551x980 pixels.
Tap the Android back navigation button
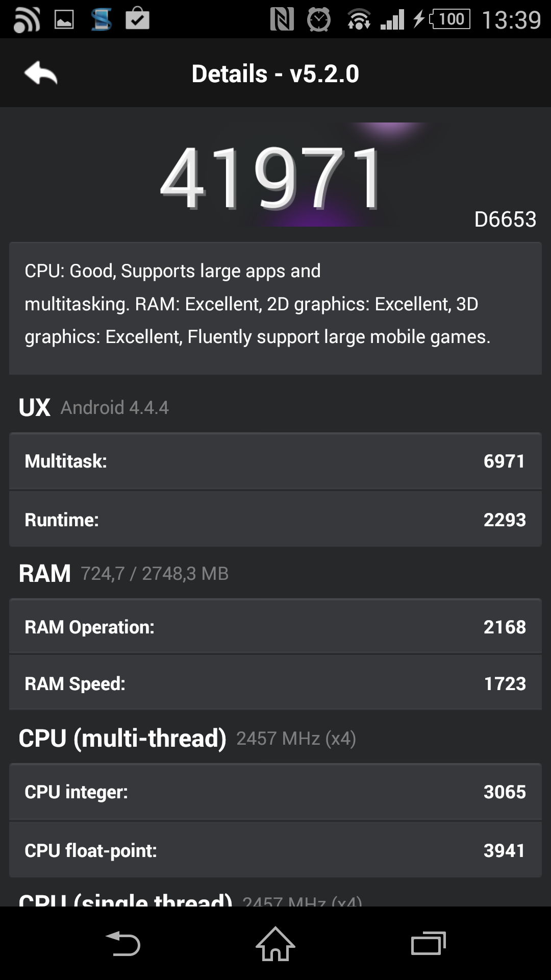(122, 943)
